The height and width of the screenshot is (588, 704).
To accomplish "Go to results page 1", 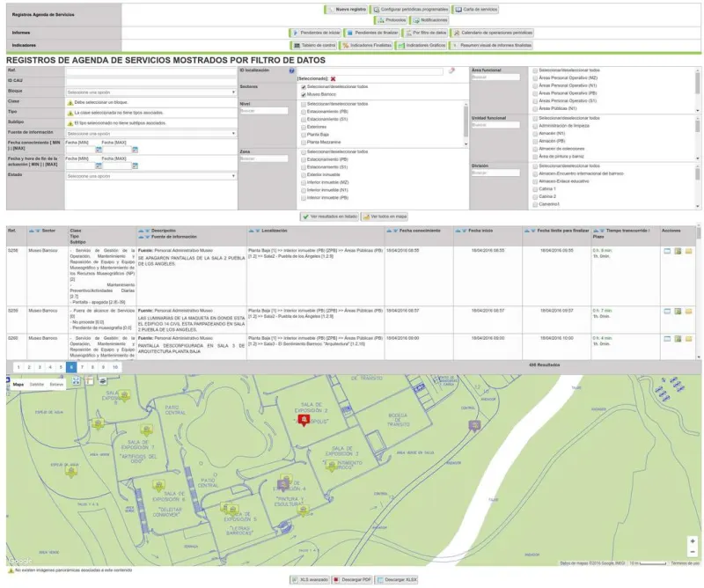I will [18, 367].
